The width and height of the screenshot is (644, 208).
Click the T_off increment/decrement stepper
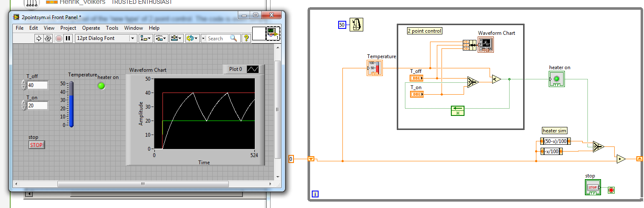(x=24, y=85)
